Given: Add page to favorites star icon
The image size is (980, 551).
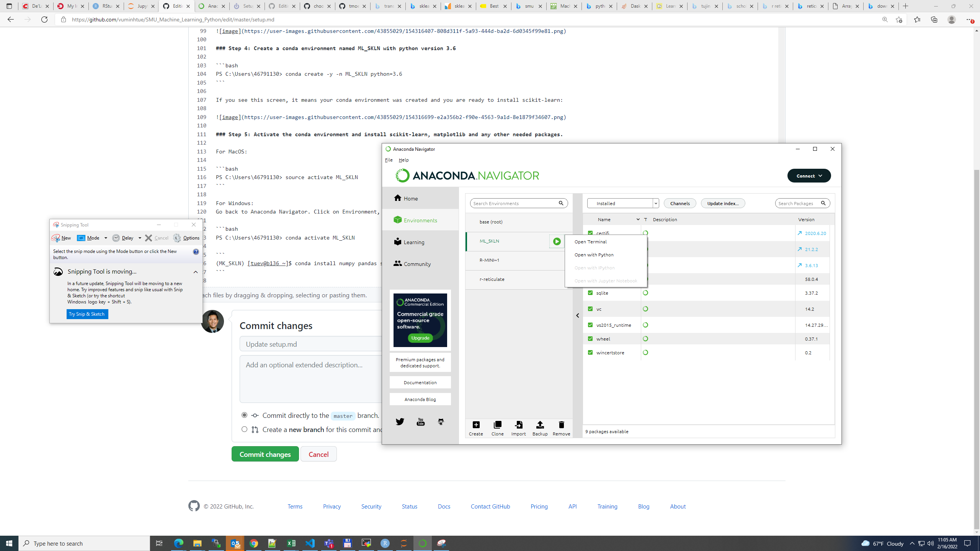Looking at the screenshot, I should pos(899,20).
